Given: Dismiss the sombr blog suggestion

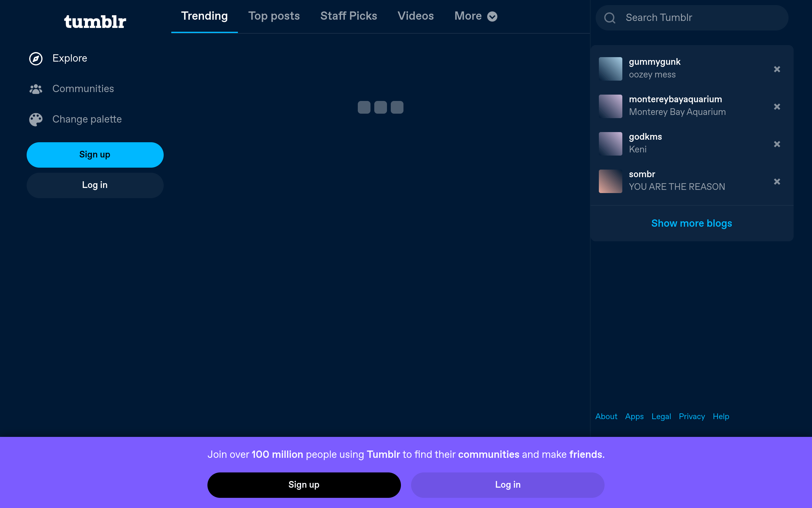Looking at the screenshot, I should pos(777,181).
